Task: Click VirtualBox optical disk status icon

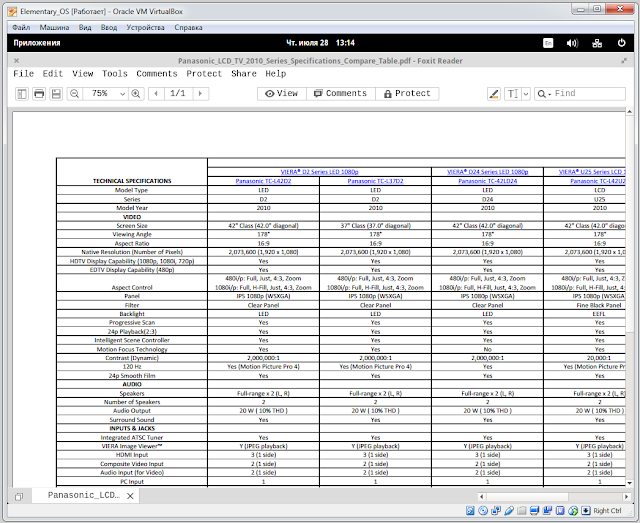Action: click(483, 511)
